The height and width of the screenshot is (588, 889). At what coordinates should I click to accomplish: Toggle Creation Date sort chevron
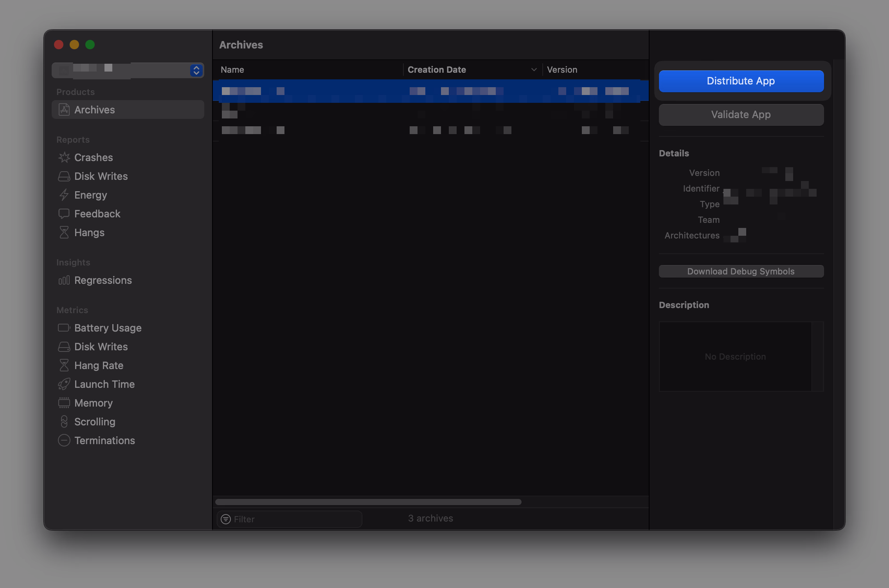(534, 70)
